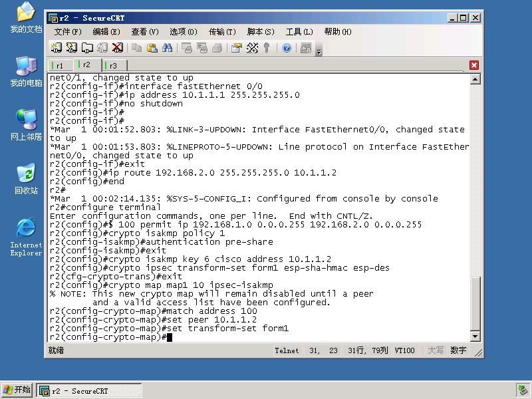Select 网上邻居 desktop icon

(26, 125)
